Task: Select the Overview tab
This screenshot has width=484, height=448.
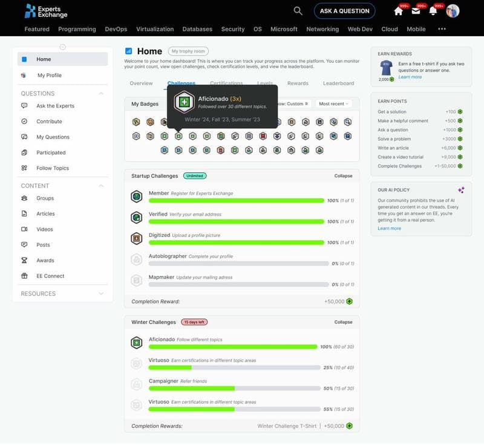Action: [141, 83]
